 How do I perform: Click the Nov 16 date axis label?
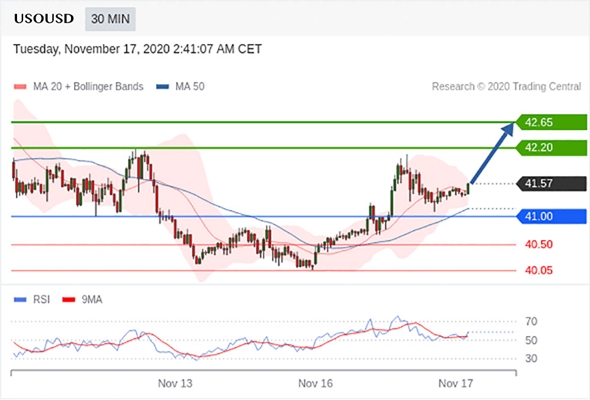[x=315, y=383]
